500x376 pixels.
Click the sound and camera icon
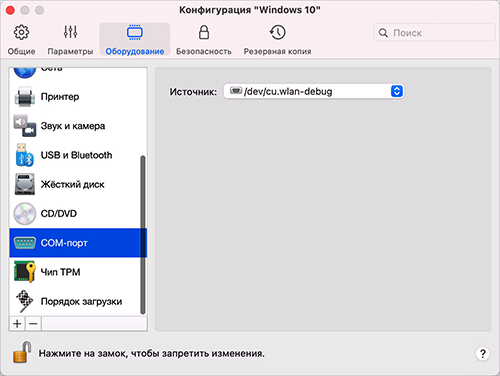pos(25,126)
